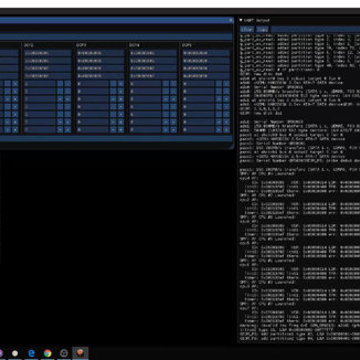Click last stepper value field under DCP5

point(198,130)
